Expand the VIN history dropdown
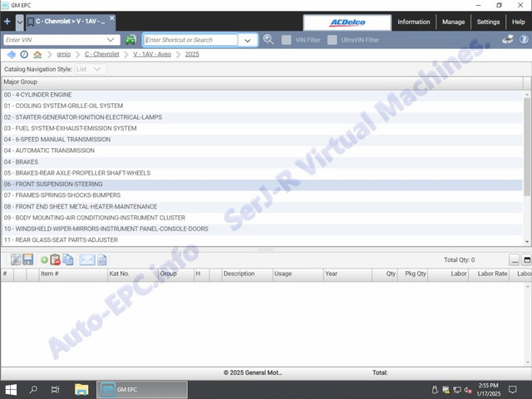Screen dimensions: 532x399 coord(111,40)
